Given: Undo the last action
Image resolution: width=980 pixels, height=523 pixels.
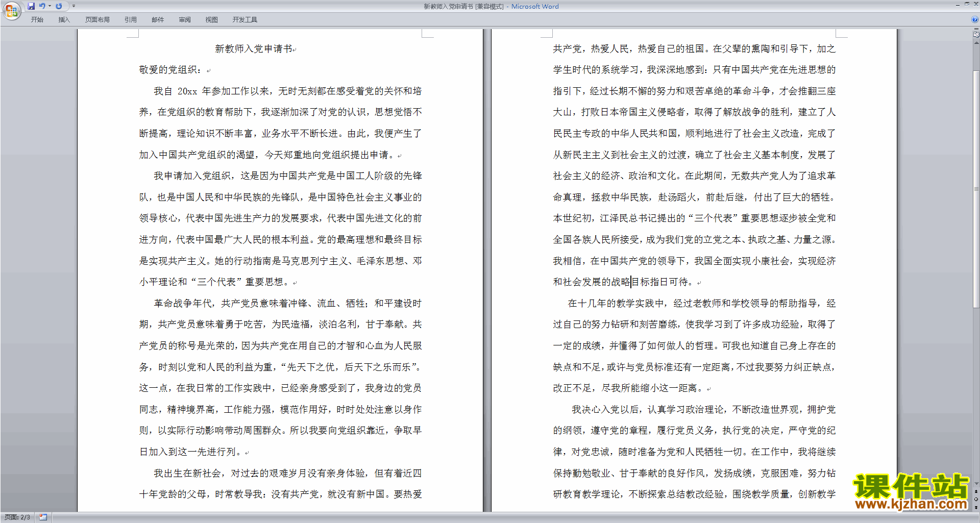Looking at the screenshot, I should (42, 6).
